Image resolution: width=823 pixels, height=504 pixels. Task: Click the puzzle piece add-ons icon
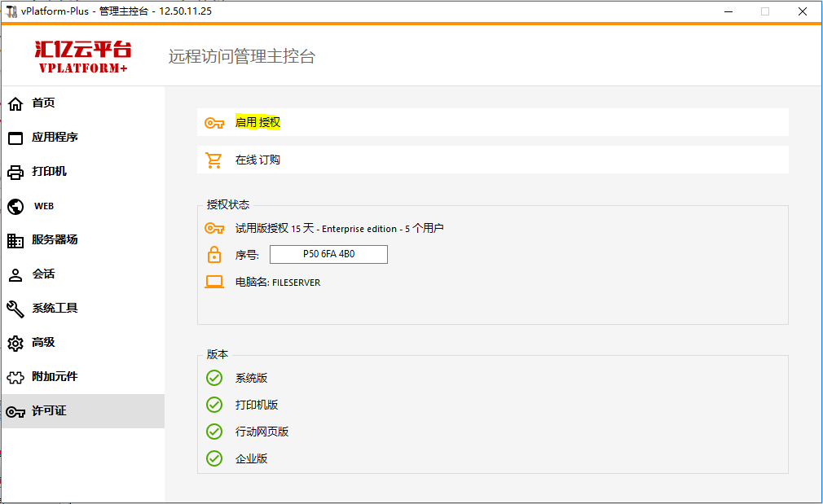(x=15, y=377)
